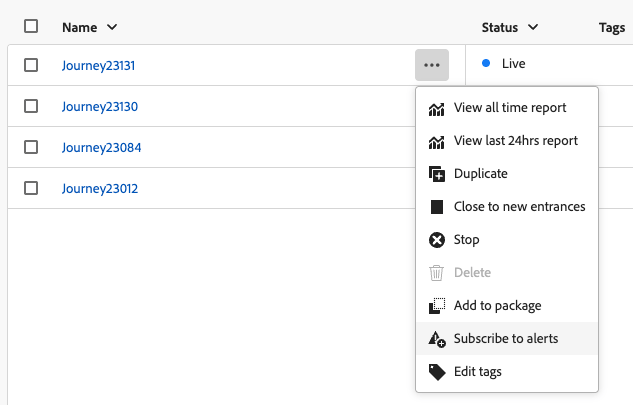This screenshot has height=405, width=633.
Task: Click the Duplicate icon in menu
Action: point(436,174)
